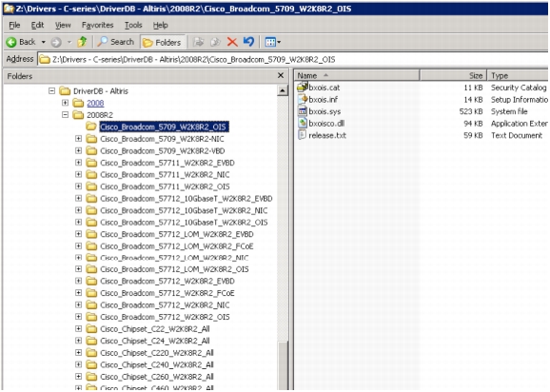Go up one folder level
Screen dimensions: 550x392
coord(82,42)
